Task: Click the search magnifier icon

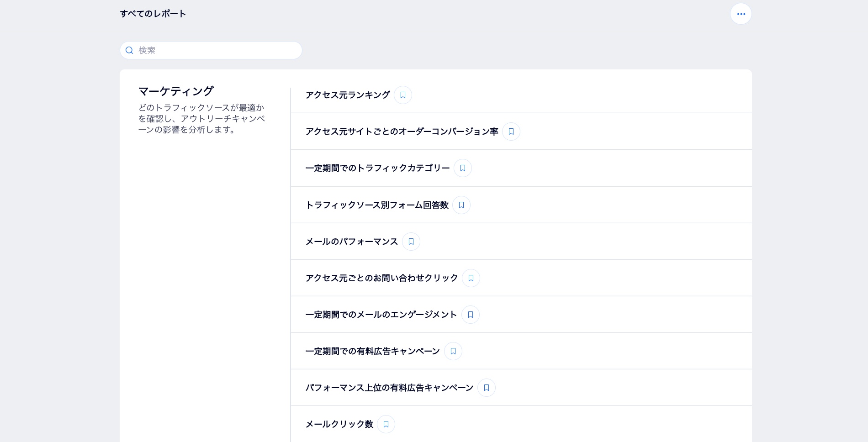Action: pyautogui.click(x=129, y=50)
